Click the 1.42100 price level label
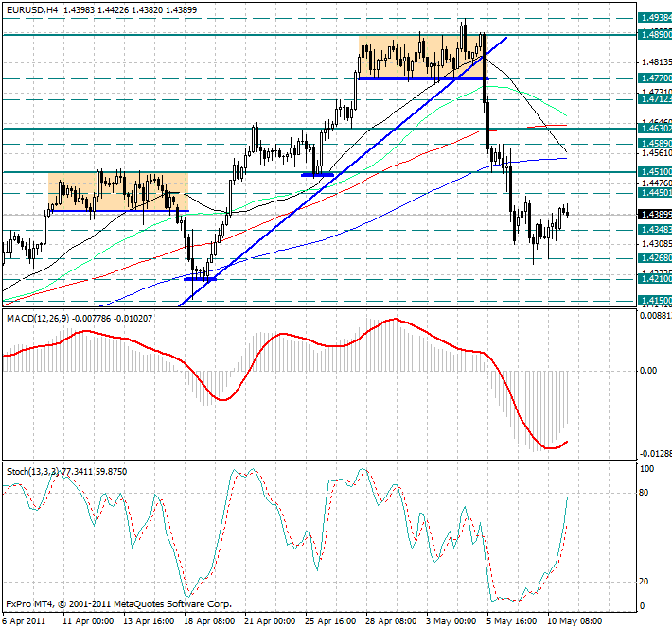The height and width of the screenshot is (628, 672). (x=655, y=279)
